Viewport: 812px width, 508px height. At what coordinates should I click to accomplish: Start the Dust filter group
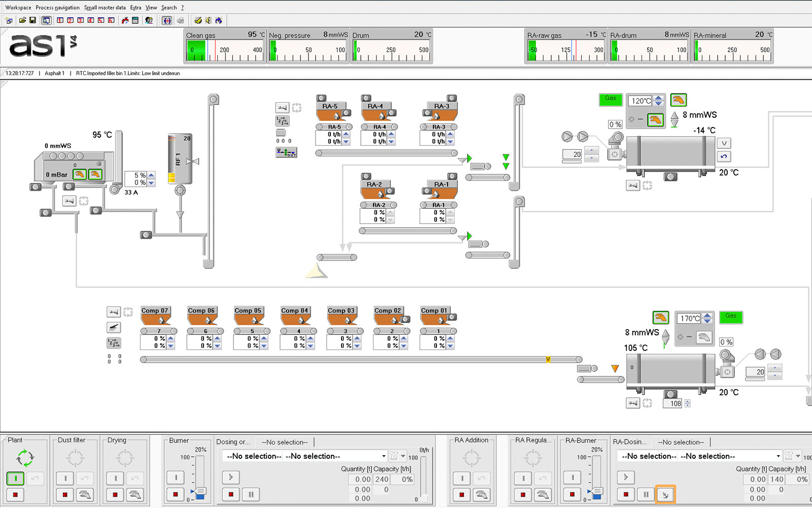point(65,478)
